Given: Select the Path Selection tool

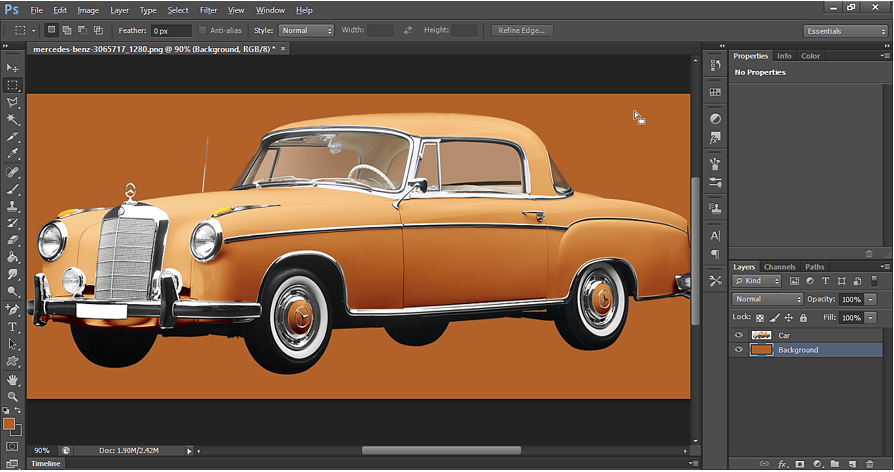Looking at the screenshot, I should pos(12,344).
